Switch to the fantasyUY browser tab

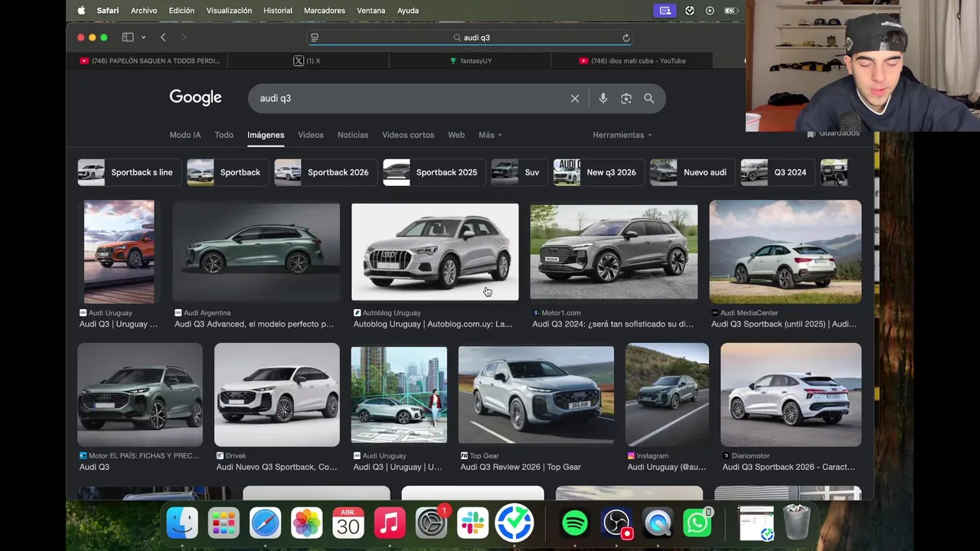(x=470, y=61)
